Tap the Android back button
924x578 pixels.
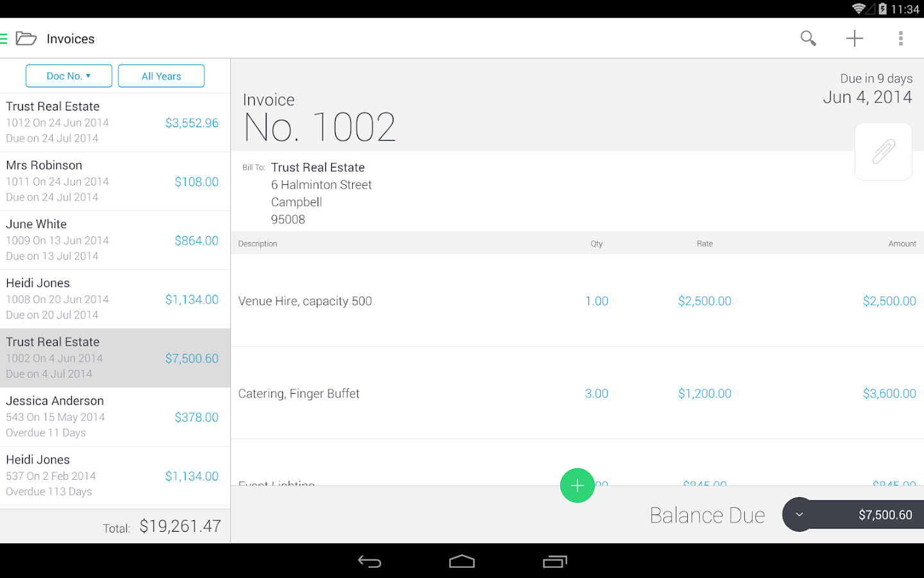tap(370, 561)
